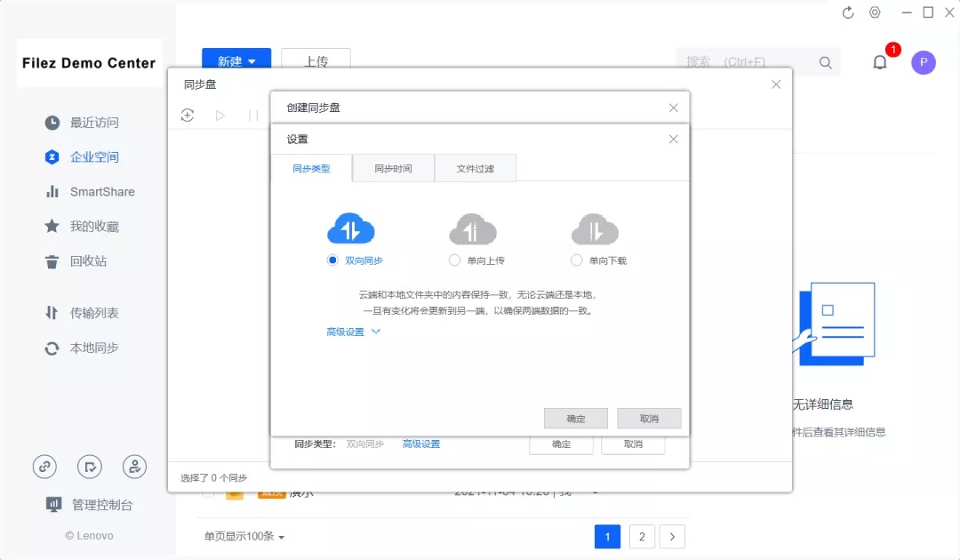Click the user icon in sidebar bottom
Viewport: 960px width, 560px height.
pos(134,467)
